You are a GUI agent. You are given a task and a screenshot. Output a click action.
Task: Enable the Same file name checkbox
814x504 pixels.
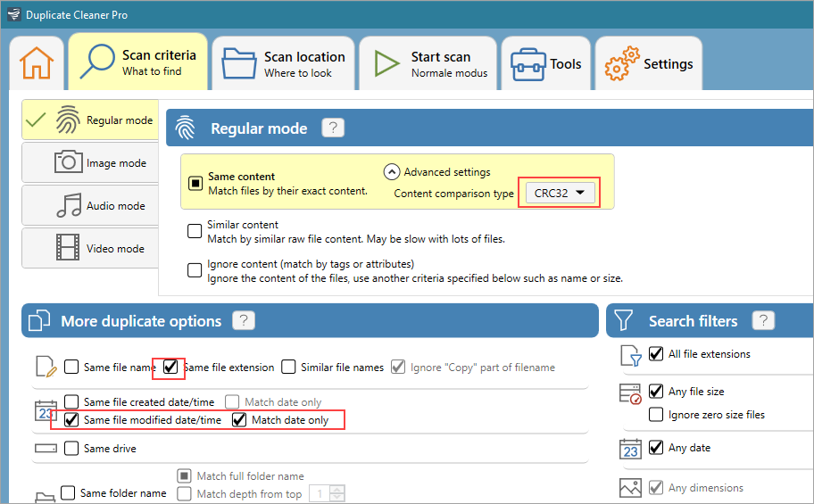(x=71, y=367)
